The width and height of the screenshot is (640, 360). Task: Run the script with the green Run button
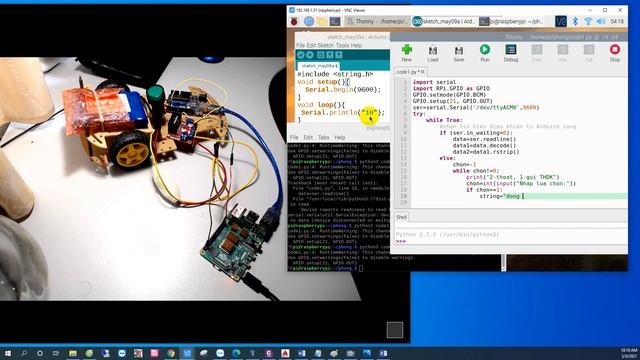484,53
